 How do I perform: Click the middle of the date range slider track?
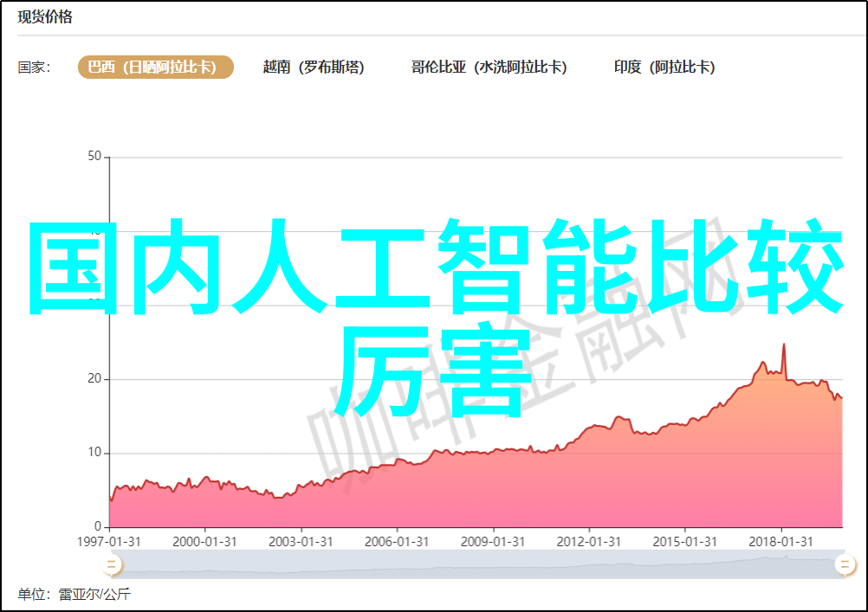pyautogui.click(x=476, y=565)
